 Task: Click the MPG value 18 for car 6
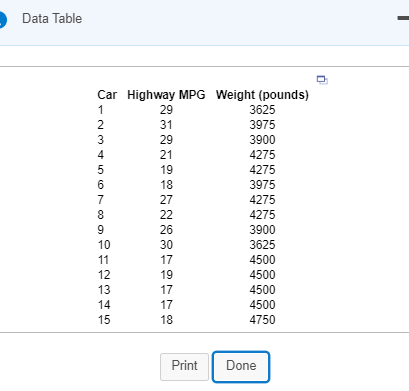166,185
